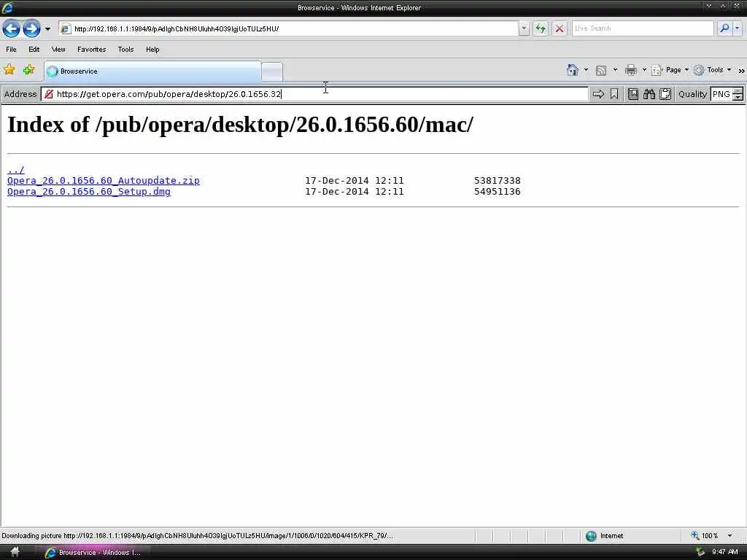This screenshot has width=747, height=560.
Task: Click the bookmark icon in Browservice bar
Action: [614, 94]
